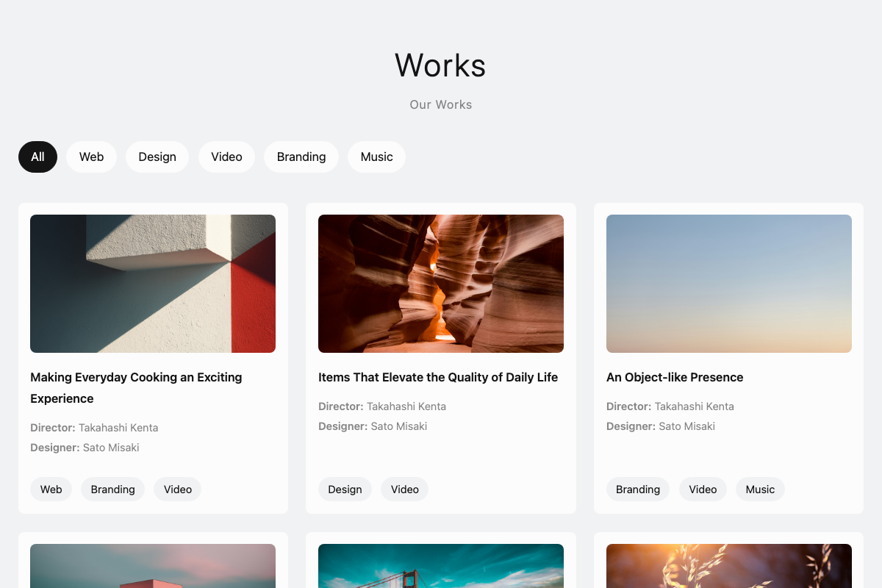
Task: Click the Design tag on the Items card
Action: pos(345,489)
